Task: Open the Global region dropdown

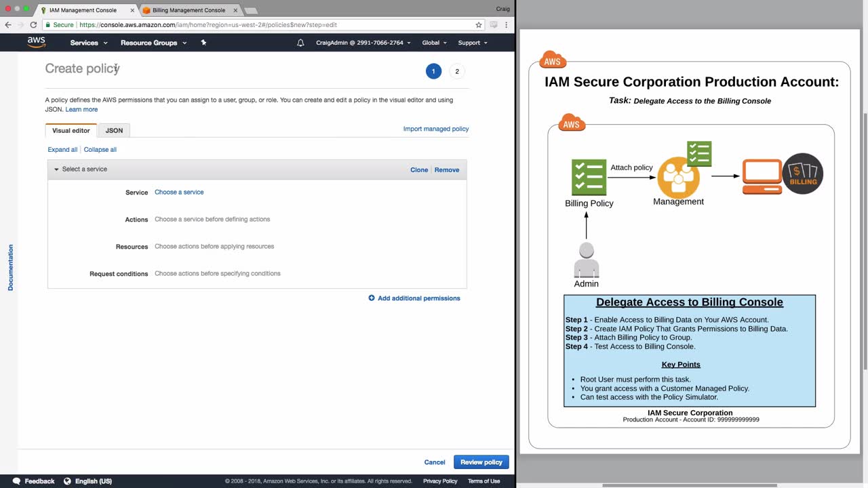Action: 434,43
